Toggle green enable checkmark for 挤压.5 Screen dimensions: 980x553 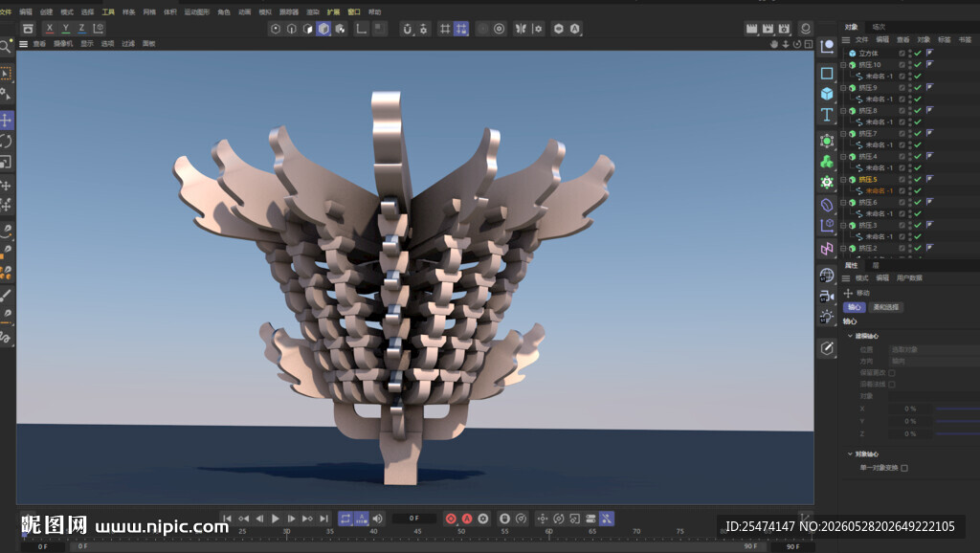tap(918, 179)
